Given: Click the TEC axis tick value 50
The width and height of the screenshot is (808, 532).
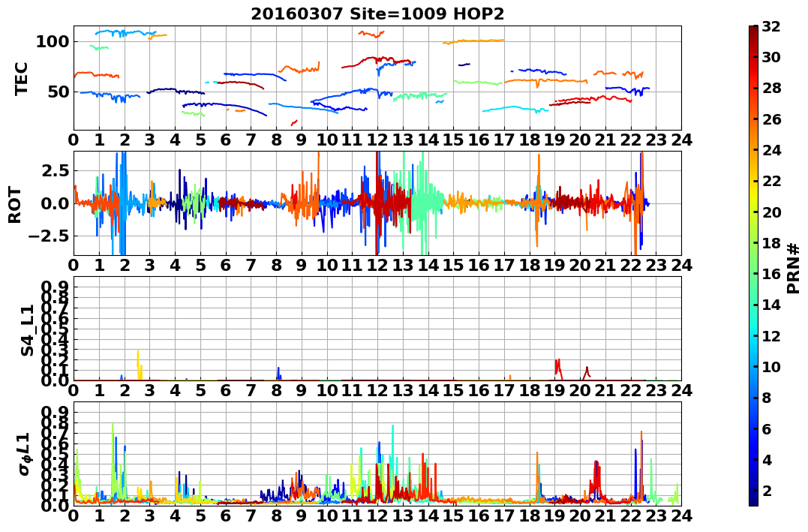Looking at the screenshot, I should click(x=59, y=92).
